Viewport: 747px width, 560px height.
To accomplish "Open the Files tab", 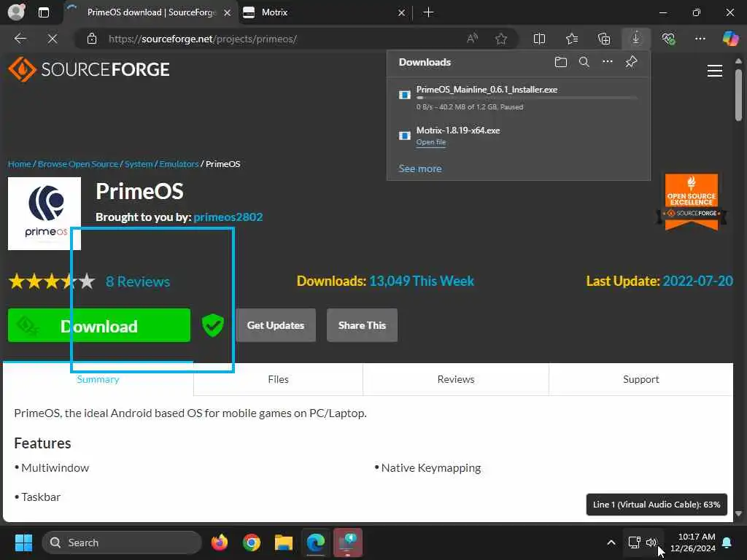I will click(x=278, y=379).
